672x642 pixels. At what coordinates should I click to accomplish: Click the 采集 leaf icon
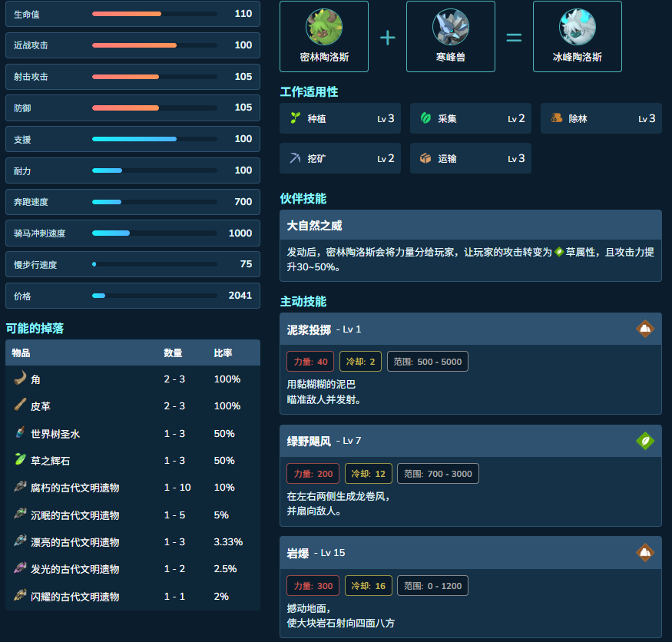coord(425,117)
